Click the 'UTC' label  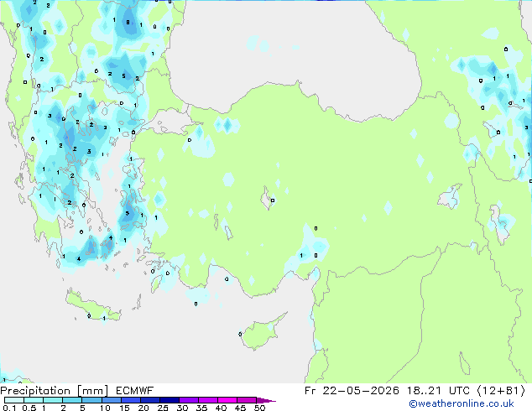pyautogui.click(x=459, y=391)
